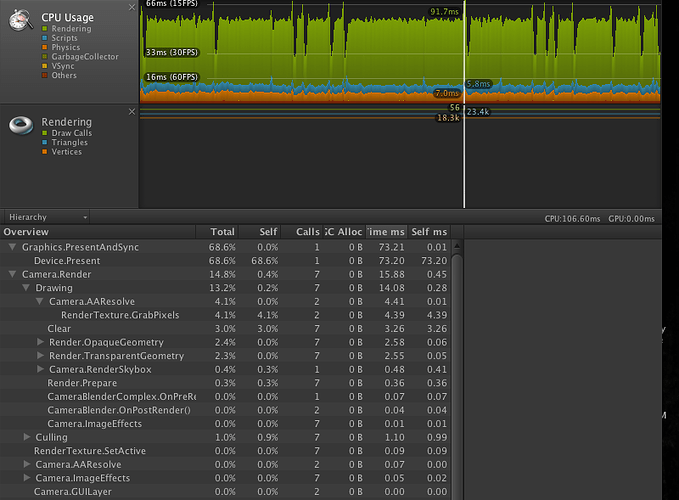The image size is (679, 500).
Task: Select the Device.Present row
Action: (68, 260)
